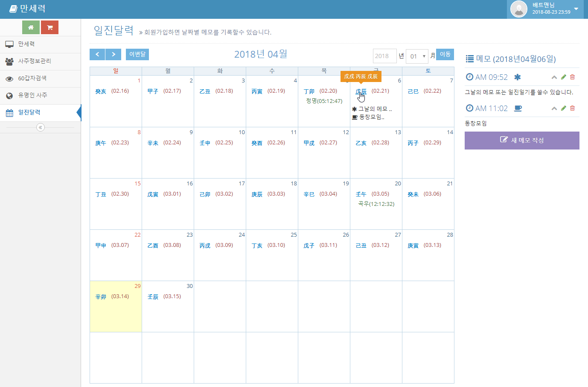Click the 戊辰 link on April 6
This screenshot has height=387, width=588.
[361, 91]
